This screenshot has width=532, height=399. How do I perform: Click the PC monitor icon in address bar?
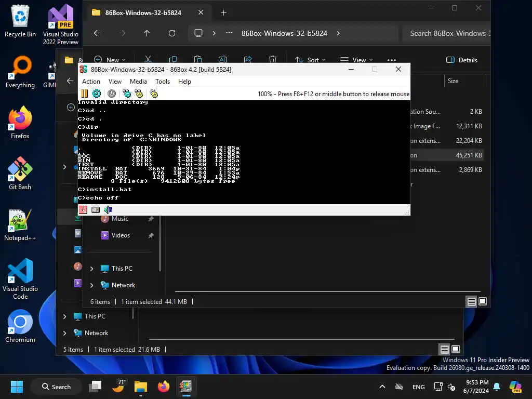[198, 33]
